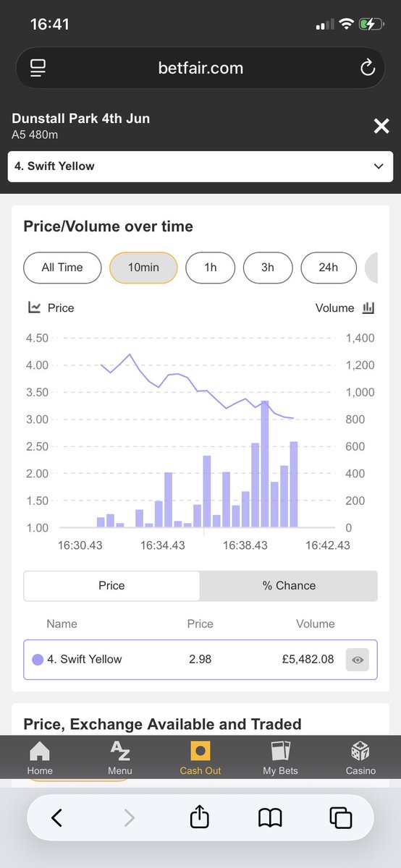Screen dimensions: 401x868
Task: Switch chart to % Chance mode
Action: point(289,586)
